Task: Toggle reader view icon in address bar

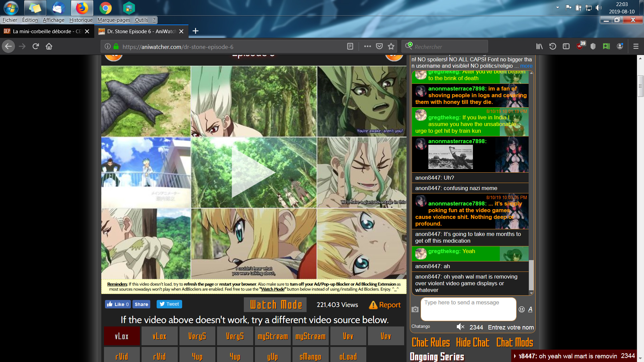Action: pyautogui.click(x=350, y=46)
